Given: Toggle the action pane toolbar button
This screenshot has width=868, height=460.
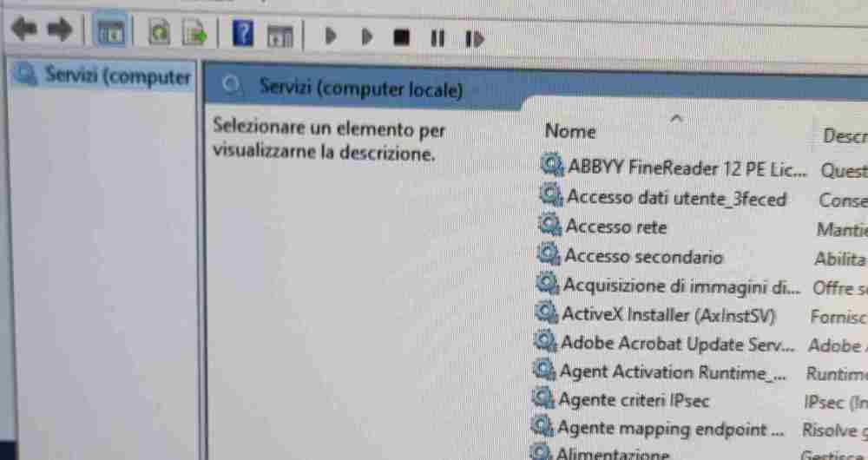Looking at the screenshot, I should click(279, 36).
